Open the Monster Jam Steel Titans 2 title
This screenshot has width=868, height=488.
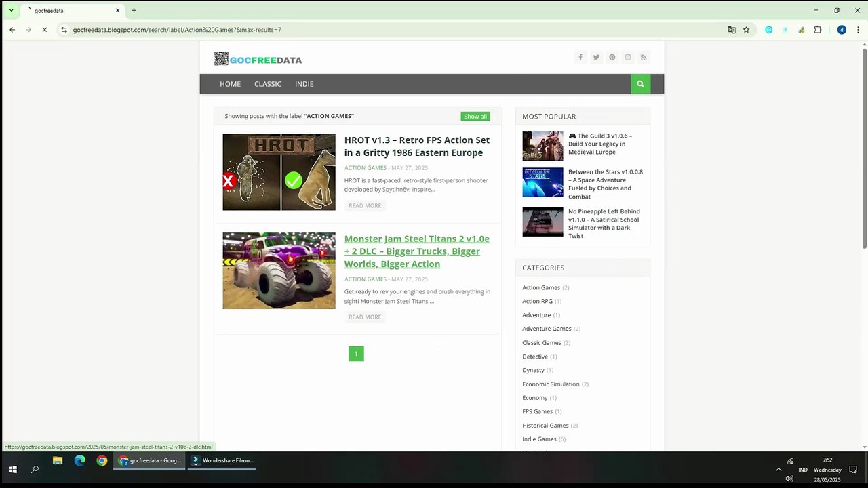click(417, 251)
